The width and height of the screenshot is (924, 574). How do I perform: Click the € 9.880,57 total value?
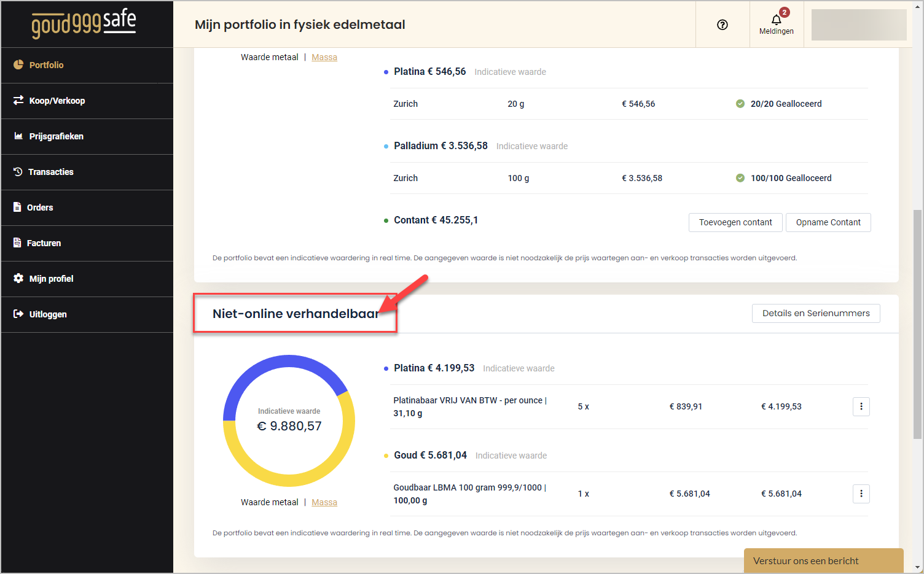click(x=289, y=426)
